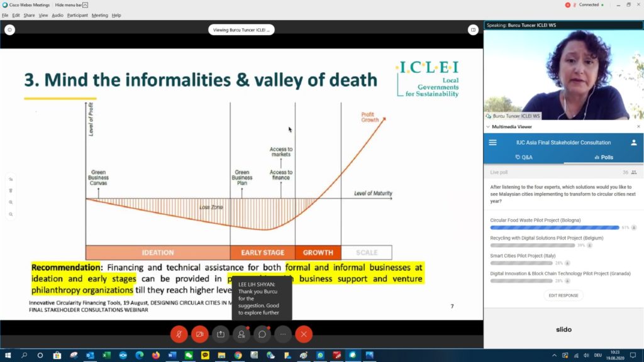Click the zoom in magnifier on slide

[11, 202]
